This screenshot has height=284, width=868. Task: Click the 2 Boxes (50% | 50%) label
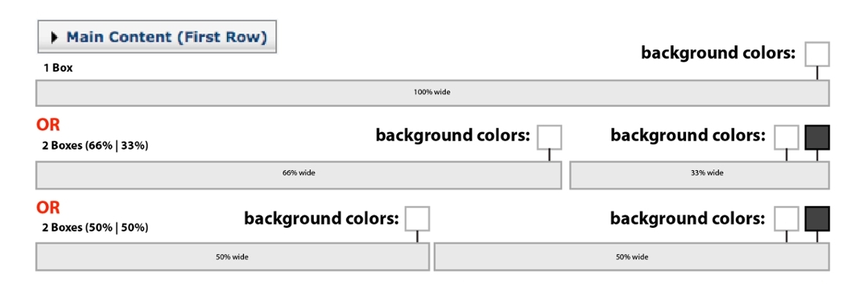pos(95,227)
